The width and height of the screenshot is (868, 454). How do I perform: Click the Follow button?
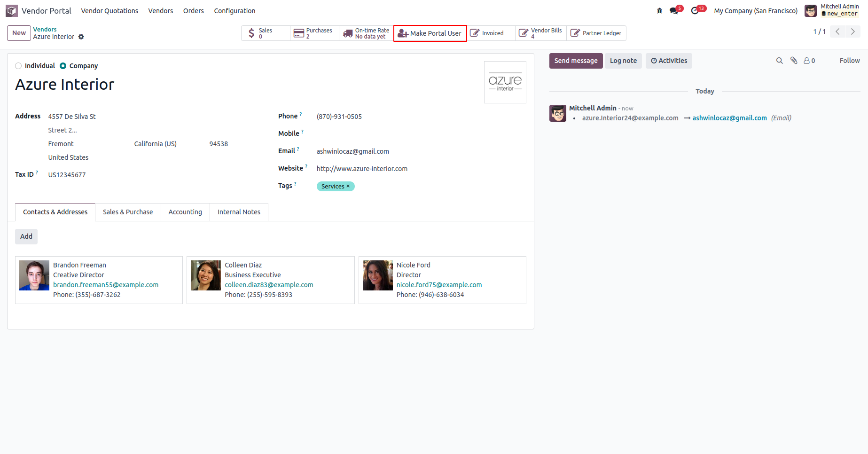[850, 61]
